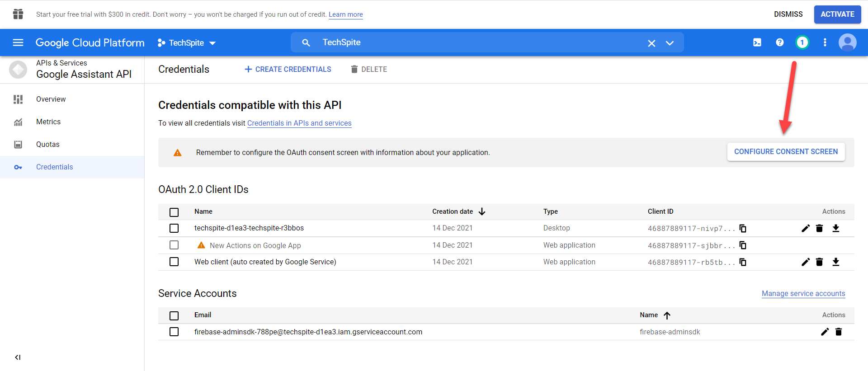Select the techspite-d1ea3-techspite-r3bbos checkbox
868x371 pixels.
174,228
